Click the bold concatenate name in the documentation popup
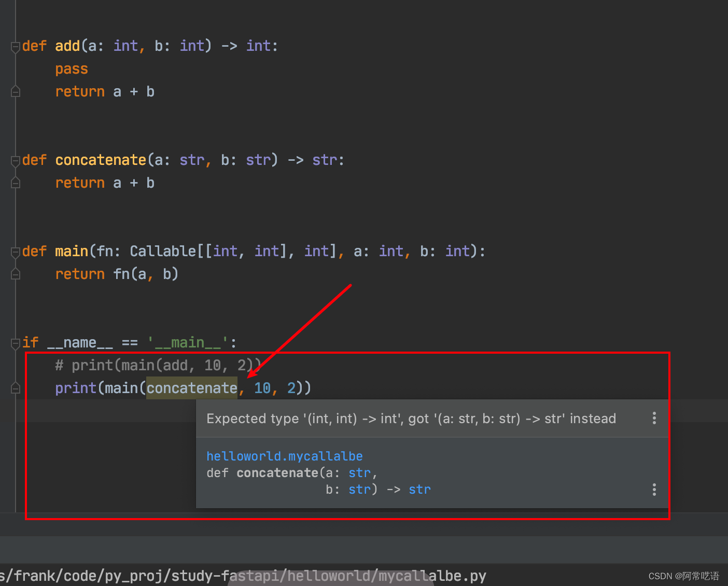 pyautogui.click(x=277, y=473)
